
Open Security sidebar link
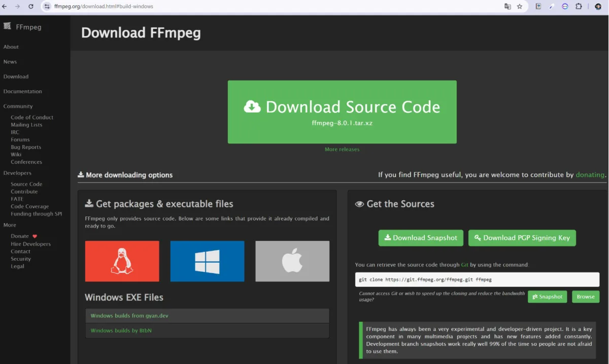pos(21,259)
